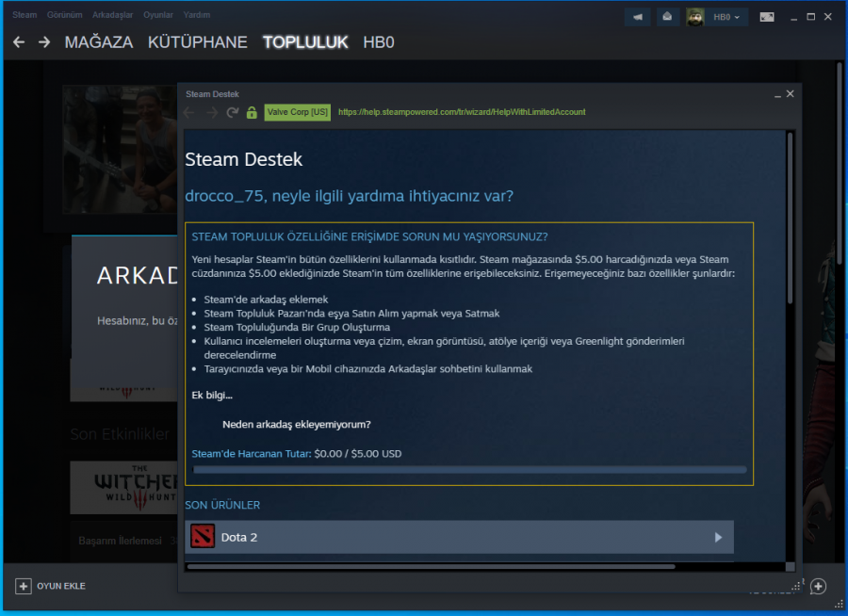Click 'Steam'de Harcanan Tutar' label
Image resolution: width=848 pixels, height=616 pixels.
pos(252,454)
